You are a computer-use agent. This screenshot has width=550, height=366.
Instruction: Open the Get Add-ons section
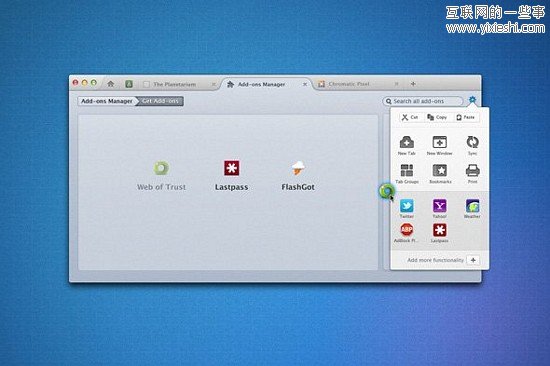point(160,101)
